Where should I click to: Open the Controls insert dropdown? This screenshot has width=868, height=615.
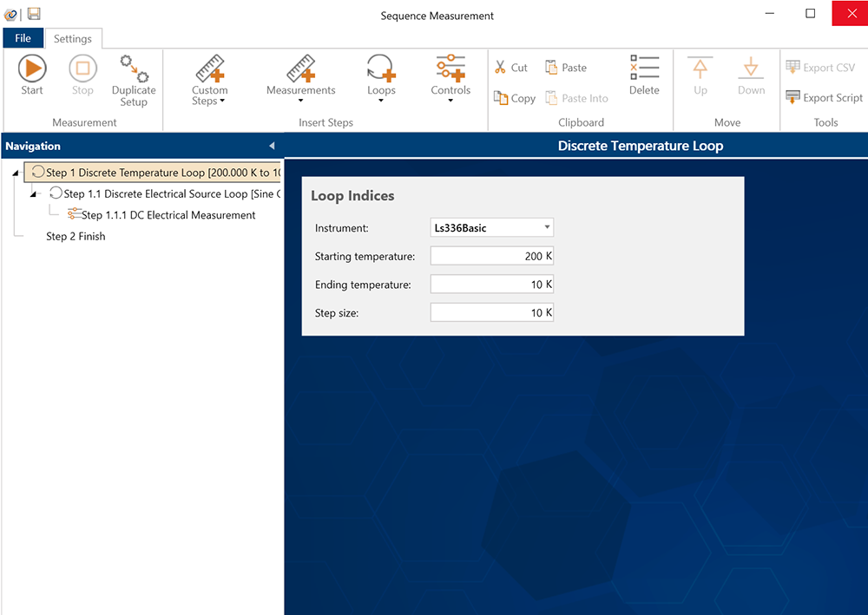click(x=450, y=80)
